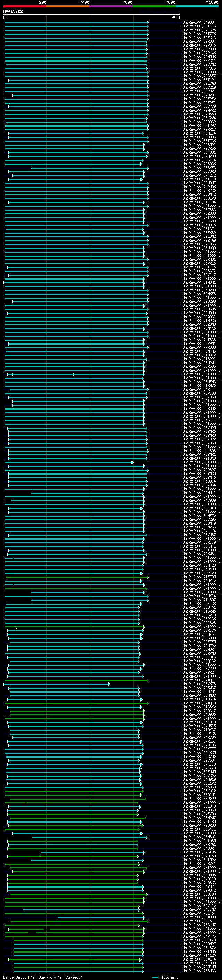Select label UniRef100_Q8VZ19

[199, 88]
